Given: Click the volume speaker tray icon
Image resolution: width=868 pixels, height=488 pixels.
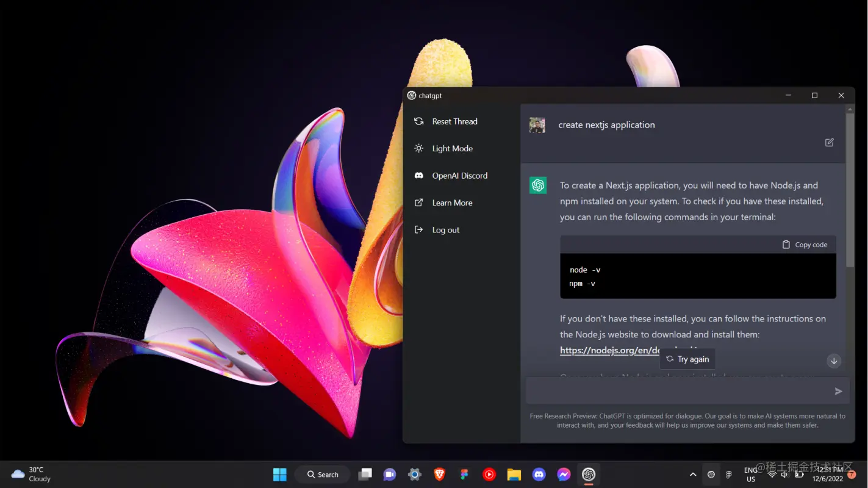Looking at the screenshot, I should tap(784, 475).
